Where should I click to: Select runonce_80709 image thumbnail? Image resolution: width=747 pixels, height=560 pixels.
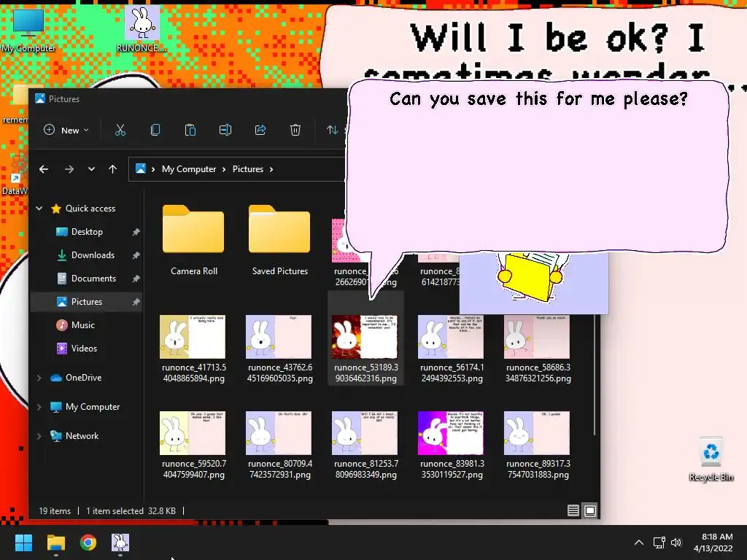pyautogui.click(x=279, y=433)
